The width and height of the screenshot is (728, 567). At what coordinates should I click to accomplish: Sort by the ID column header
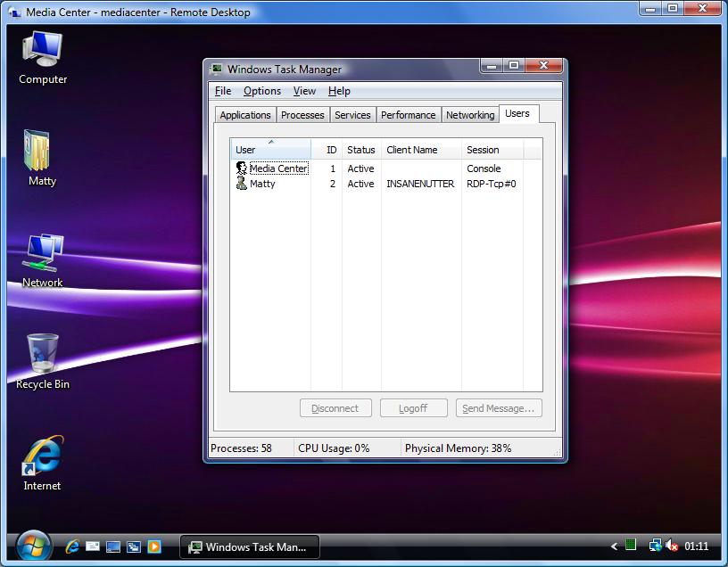pos(327,150)
